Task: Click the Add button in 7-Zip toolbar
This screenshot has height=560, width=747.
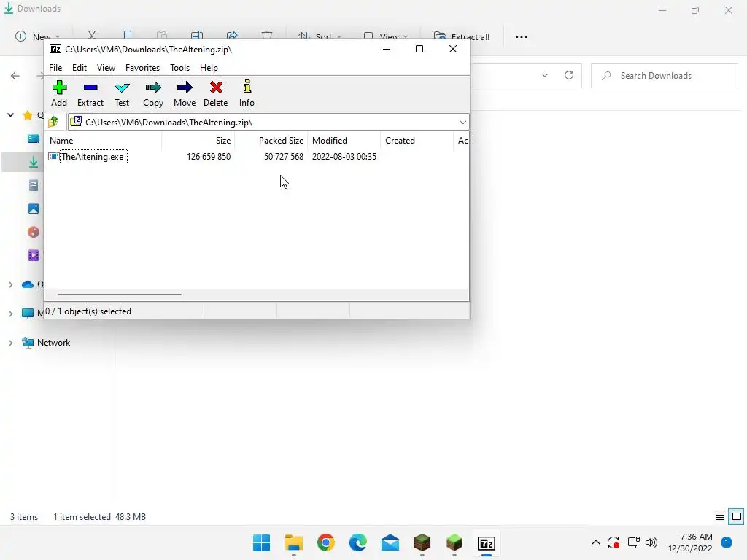Action: pyautogui.click(x=59, y=93)
